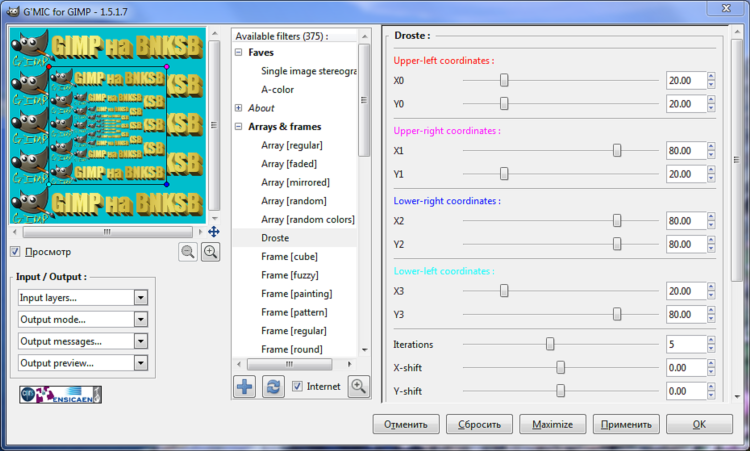Decrease the Iterations value with down arrow

(711, 349)
